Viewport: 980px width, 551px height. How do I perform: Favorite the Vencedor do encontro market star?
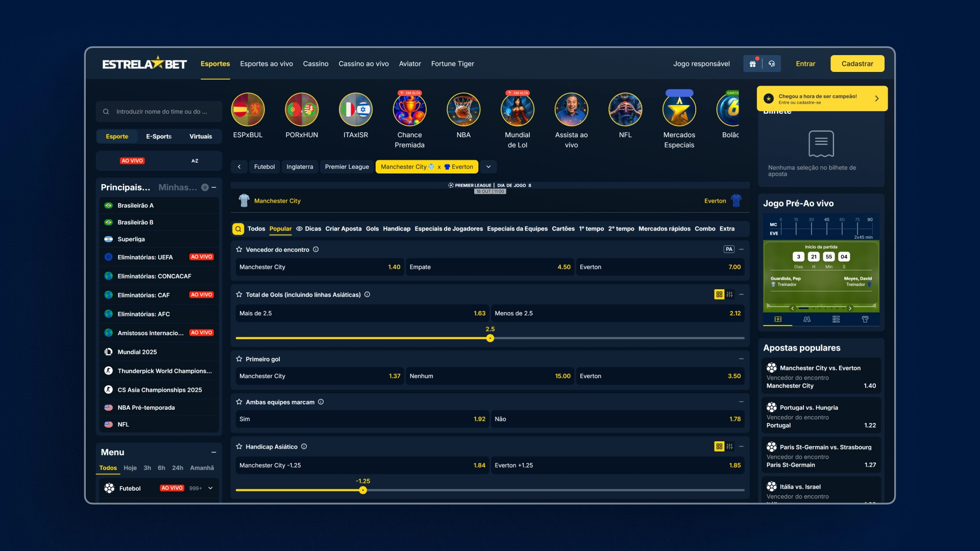pos(239,249)
